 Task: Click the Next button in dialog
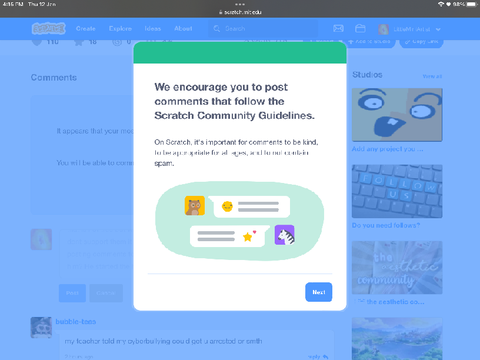[x=318, y=292]
